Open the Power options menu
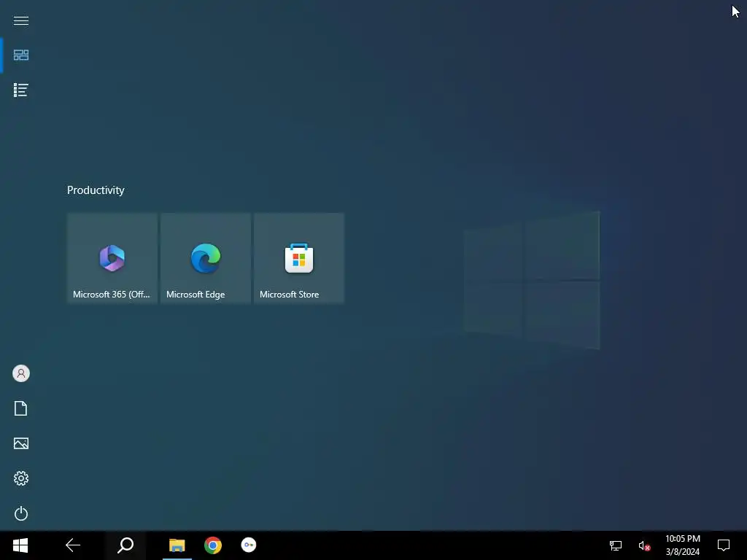 (x=21, y=513)
